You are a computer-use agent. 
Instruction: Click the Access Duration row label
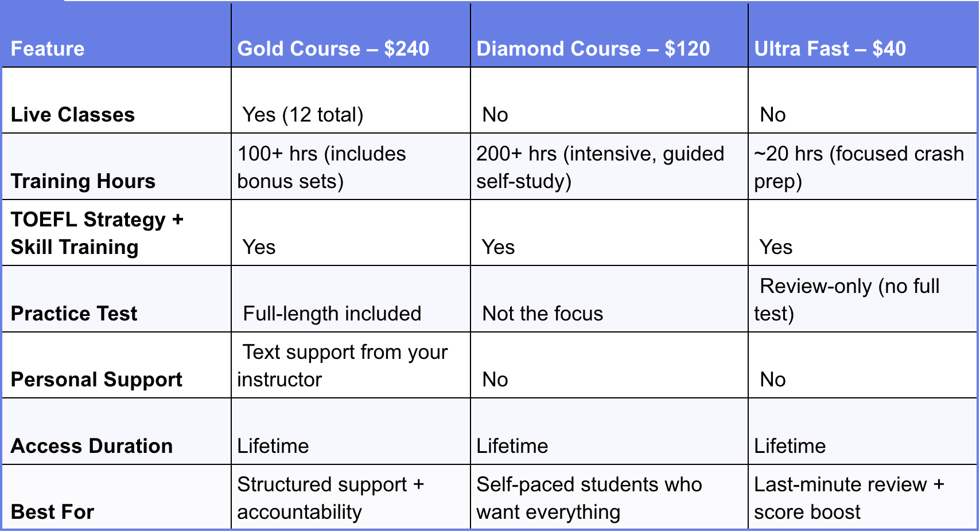[92, 446]
